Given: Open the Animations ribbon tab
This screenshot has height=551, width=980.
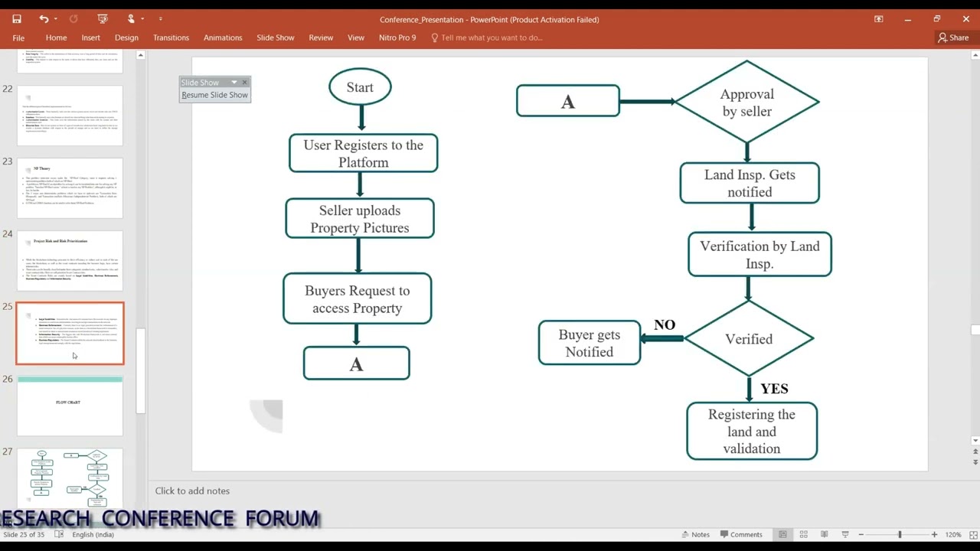Looking at the screenshot, I should 223,37.
